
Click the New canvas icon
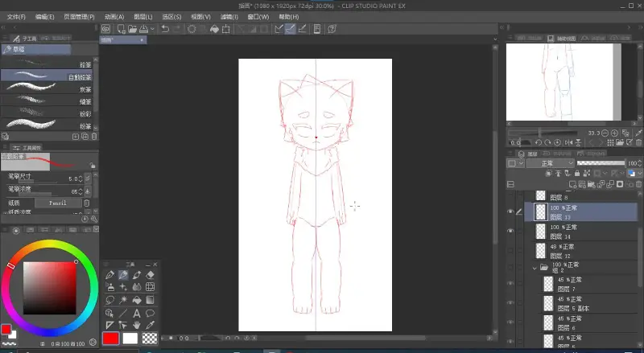click(x=122, y=29)
